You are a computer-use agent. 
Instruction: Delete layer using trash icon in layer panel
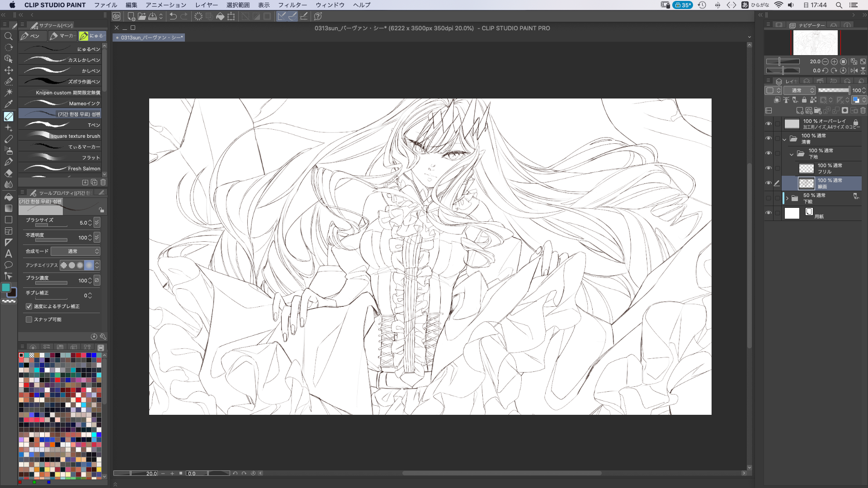coord(863,110)
